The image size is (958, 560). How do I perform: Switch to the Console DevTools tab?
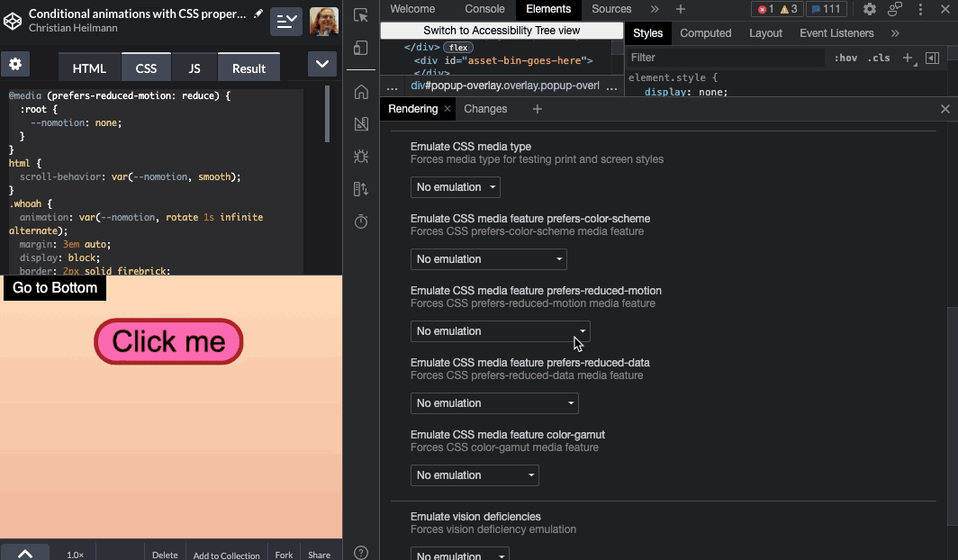pos(484,9)
